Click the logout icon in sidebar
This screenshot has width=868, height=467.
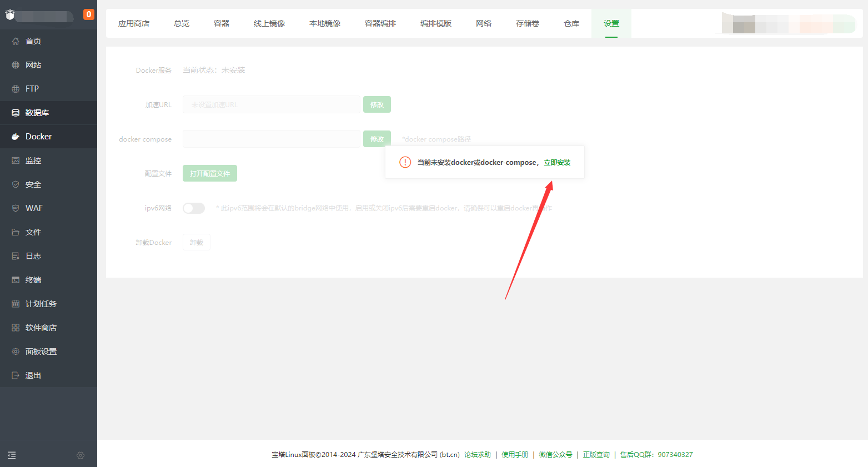[16, 375]
